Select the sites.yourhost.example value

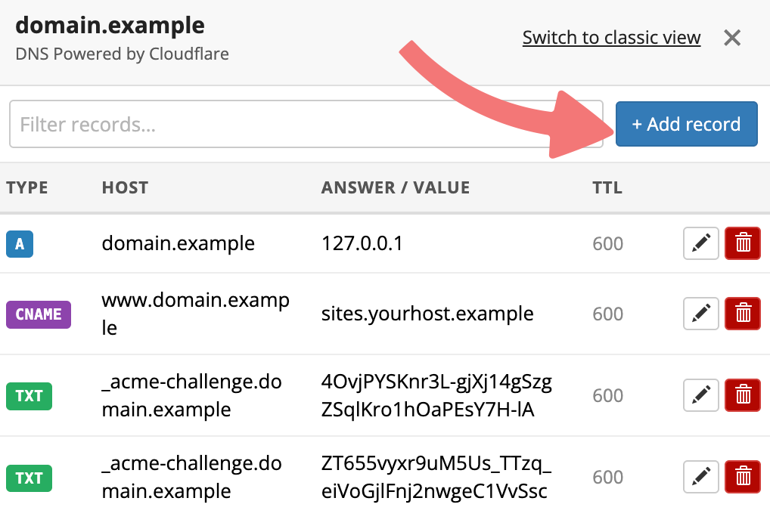click(427, 314)
